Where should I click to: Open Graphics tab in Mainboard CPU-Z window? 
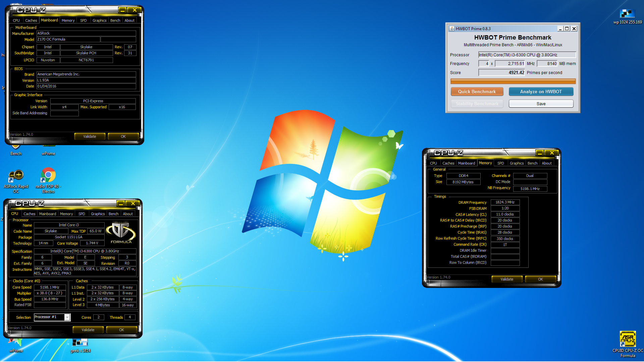(99, 20)
